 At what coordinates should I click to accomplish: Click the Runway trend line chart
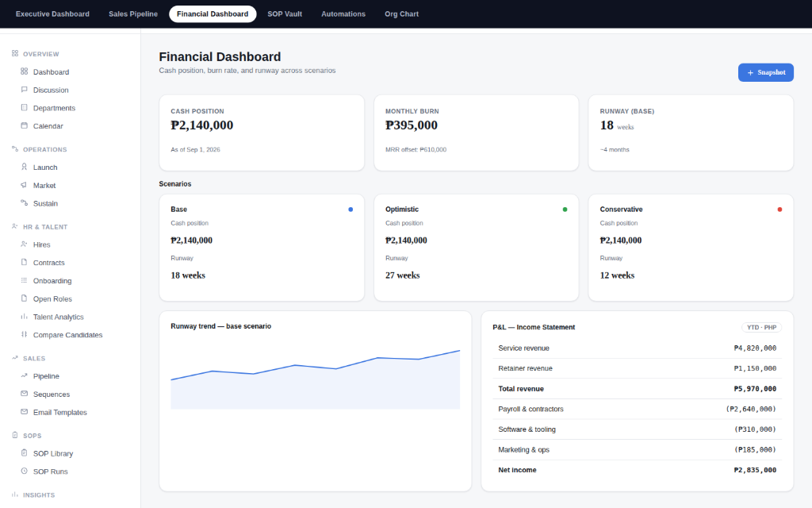tap(316, 379)
